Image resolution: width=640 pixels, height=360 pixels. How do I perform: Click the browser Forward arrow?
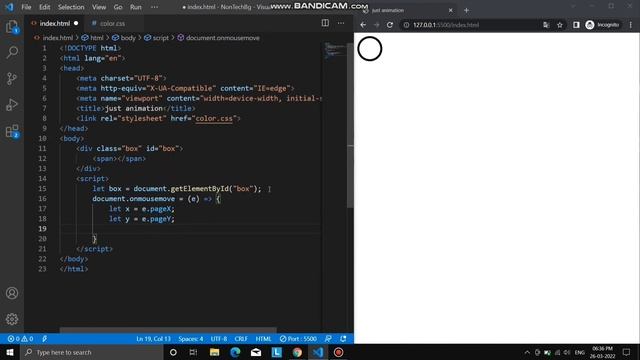coord(376,25)
